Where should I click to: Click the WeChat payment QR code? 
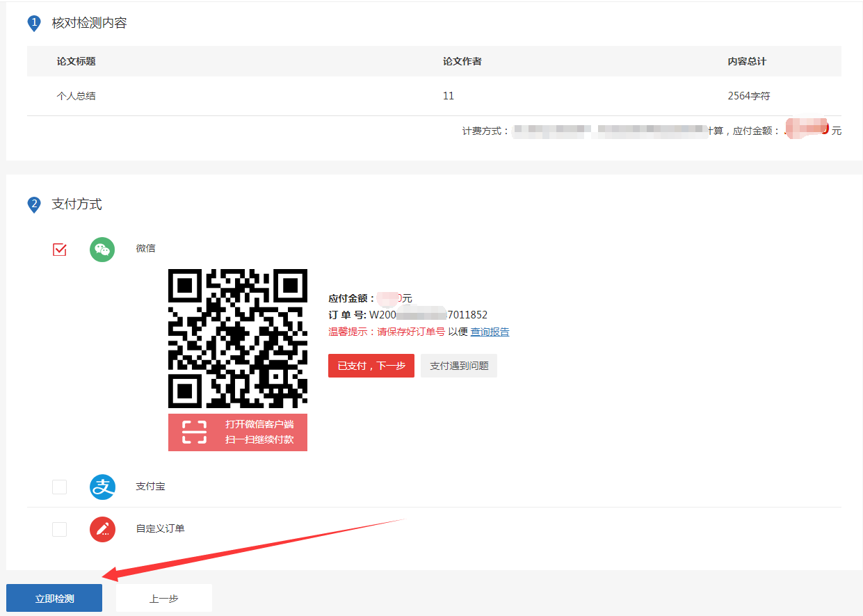(x=237, y=338)
